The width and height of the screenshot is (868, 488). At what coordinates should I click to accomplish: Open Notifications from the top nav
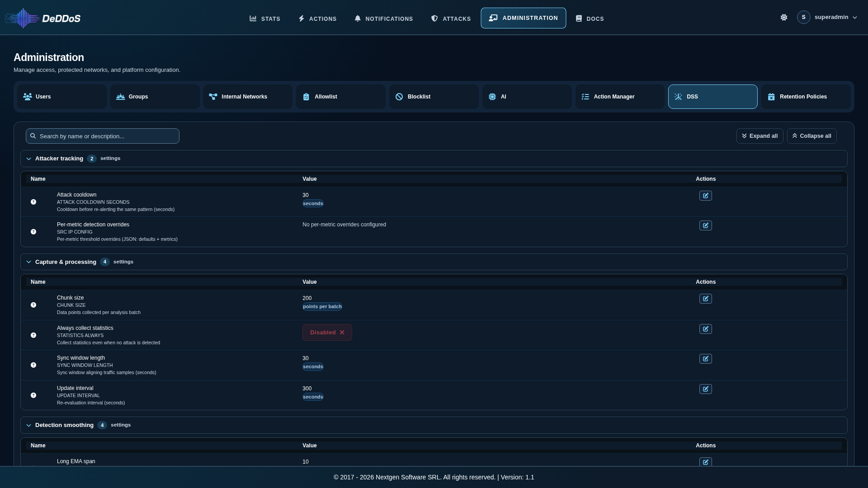click(x=384, y=19)
